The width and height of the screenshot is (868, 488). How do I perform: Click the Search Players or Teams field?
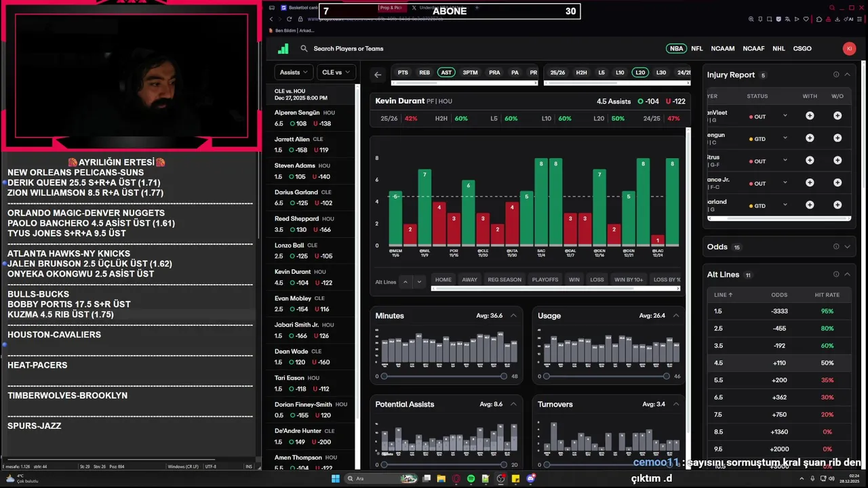(x=349, y=49)
